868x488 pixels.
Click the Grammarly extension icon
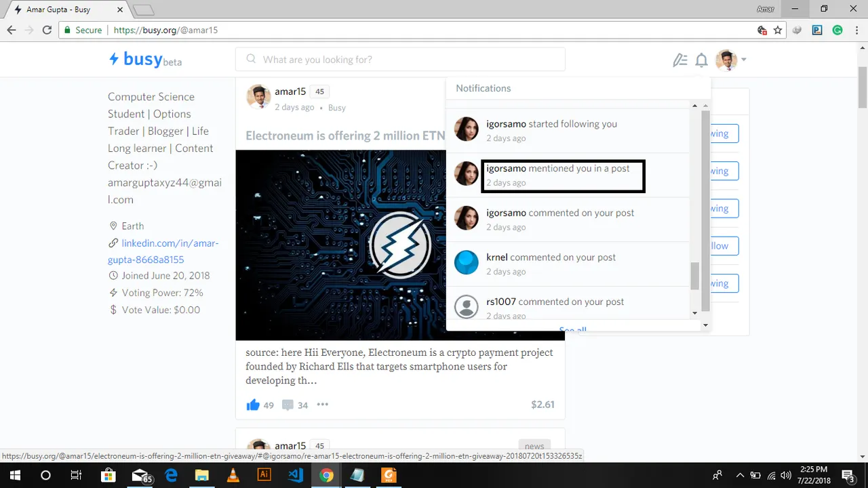point(837,30)
